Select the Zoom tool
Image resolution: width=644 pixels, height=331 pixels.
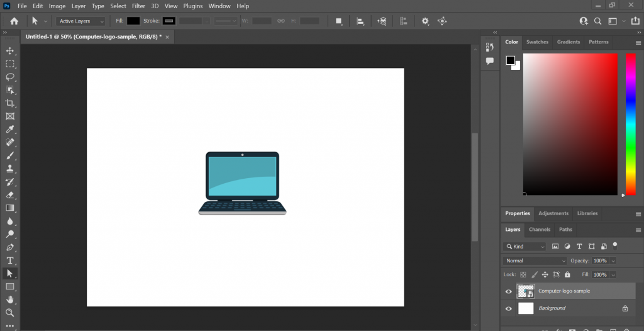[x=10, y=313]
